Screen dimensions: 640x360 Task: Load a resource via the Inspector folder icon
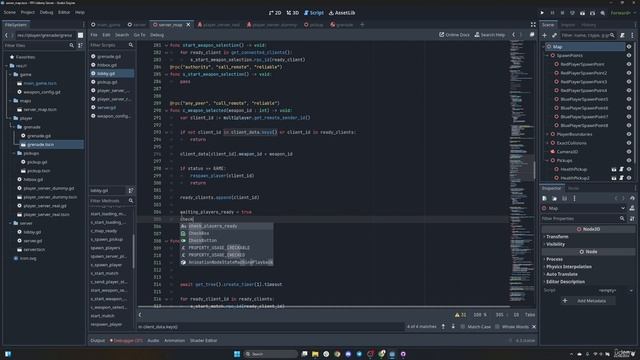554,198
